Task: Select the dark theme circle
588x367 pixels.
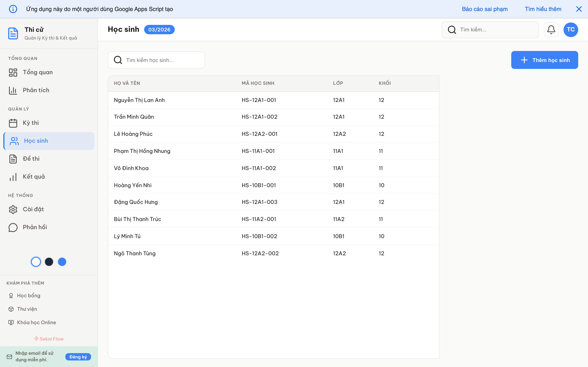Action: pos(49,262)
